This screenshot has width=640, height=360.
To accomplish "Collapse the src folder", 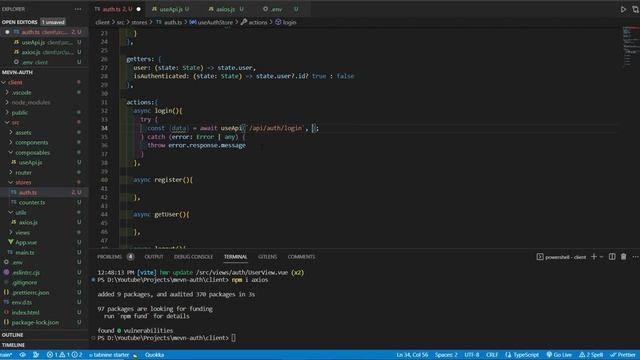I will click(15, 122).
